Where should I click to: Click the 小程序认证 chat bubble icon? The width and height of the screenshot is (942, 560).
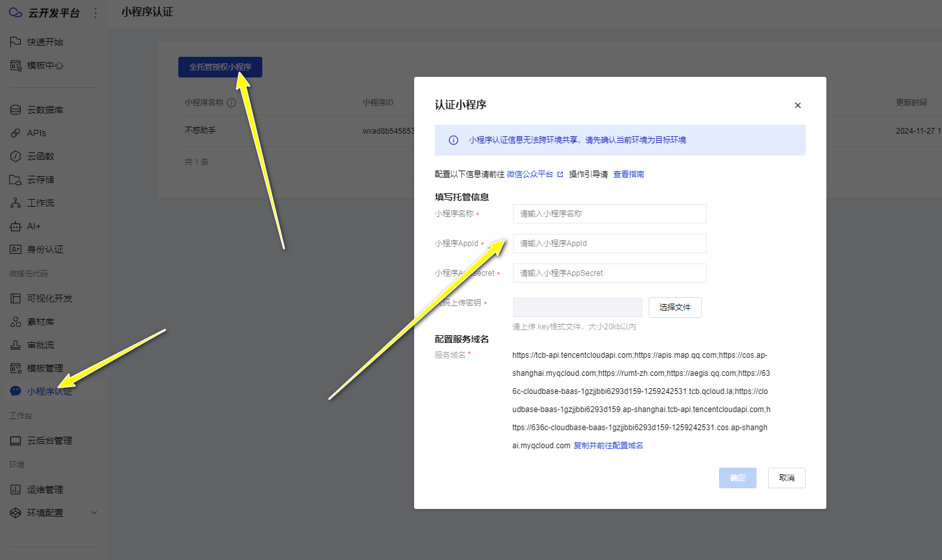coord(16,391)
